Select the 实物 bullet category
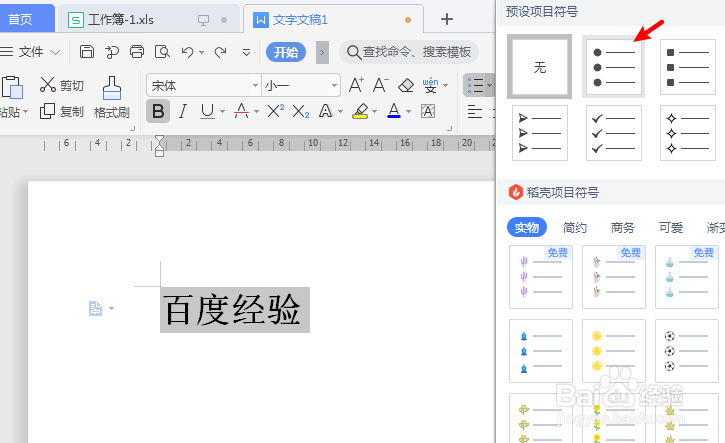 [x=527, y=228]
